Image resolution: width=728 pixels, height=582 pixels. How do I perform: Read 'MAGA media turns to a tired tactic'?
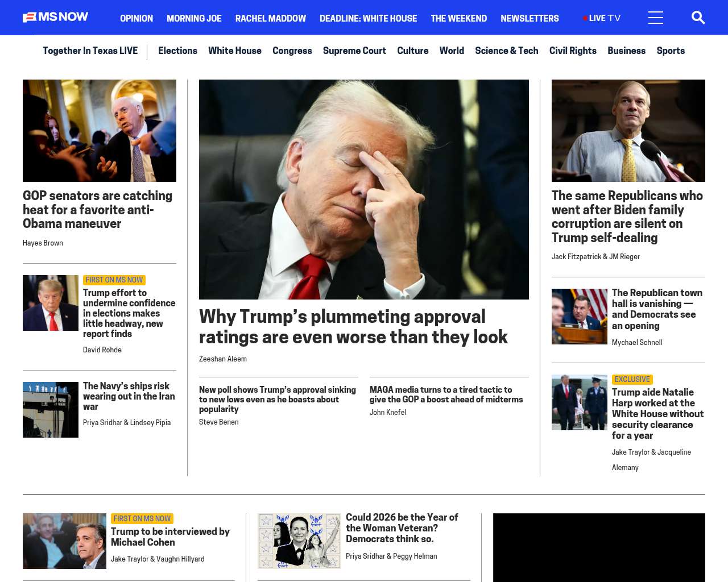coord(446,394)
